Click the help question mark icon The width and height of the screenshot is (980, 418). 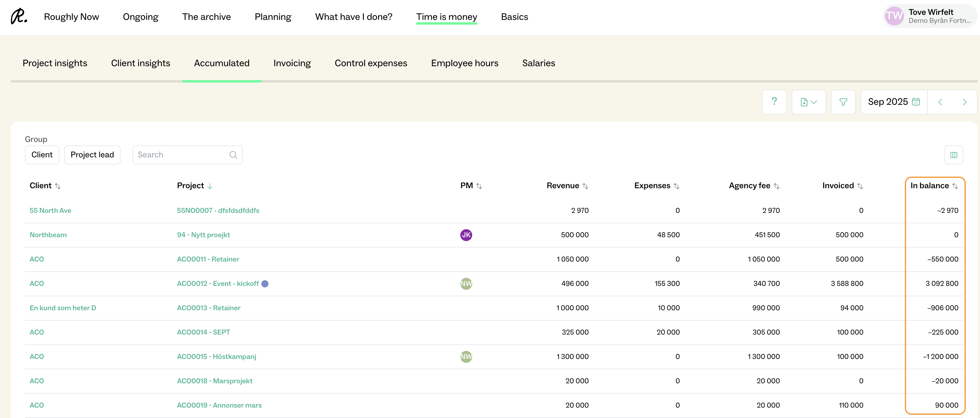click(x=774, y=102)
